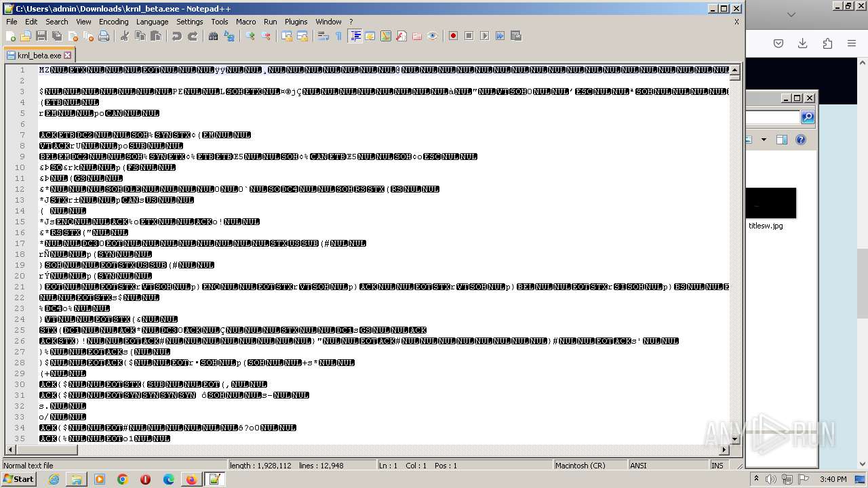Show all characters pilcrow icon
Viewport: 868px width, 488px height.
(x=339, y=36)
